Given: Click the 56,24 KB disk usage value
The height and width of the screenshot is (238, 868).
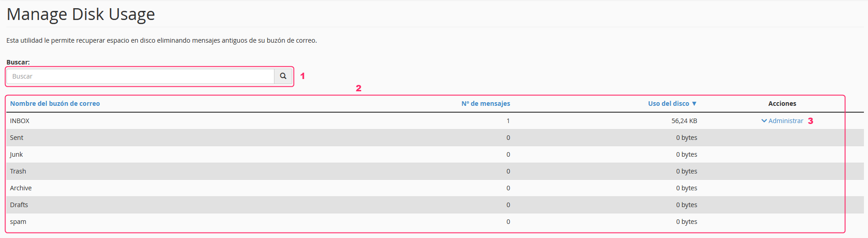Looking at the screenshot, I should tap(684, 121).
